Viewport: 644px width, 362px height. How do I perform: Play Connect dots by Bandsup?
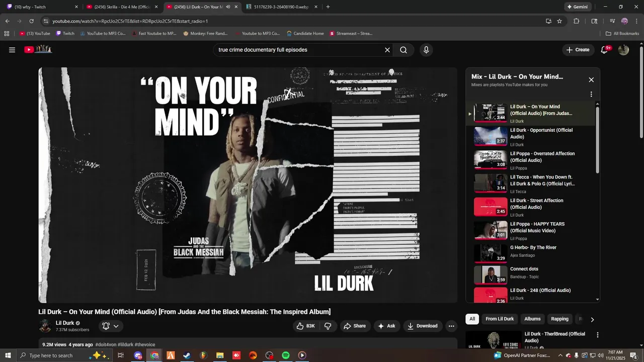531,275
